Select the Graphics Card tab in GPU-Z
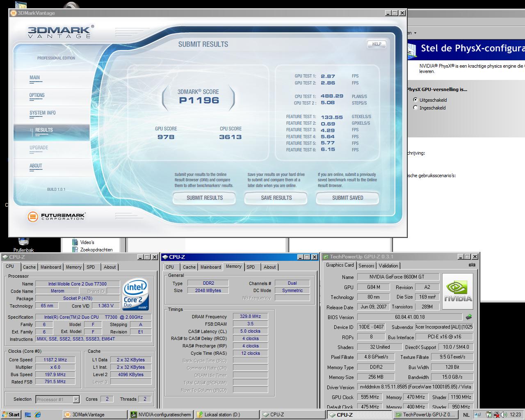The image size is (525, 420). 340,265
